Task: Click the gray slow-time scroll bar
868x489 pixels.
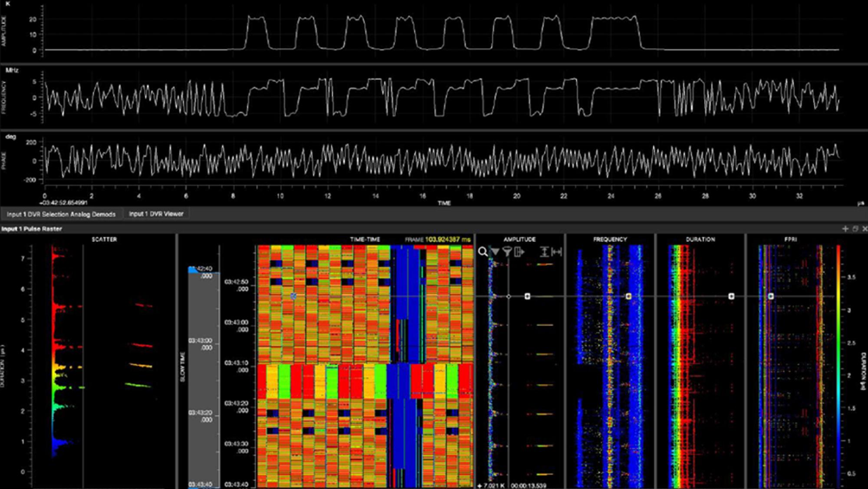Action: [x=204, y=378]
